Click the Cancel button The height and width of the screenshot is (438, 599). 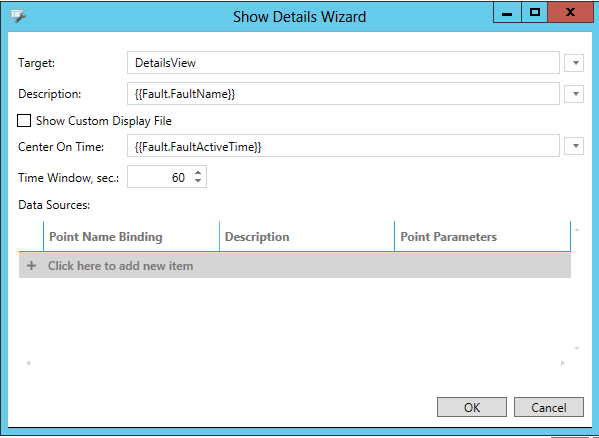[549, 407]
